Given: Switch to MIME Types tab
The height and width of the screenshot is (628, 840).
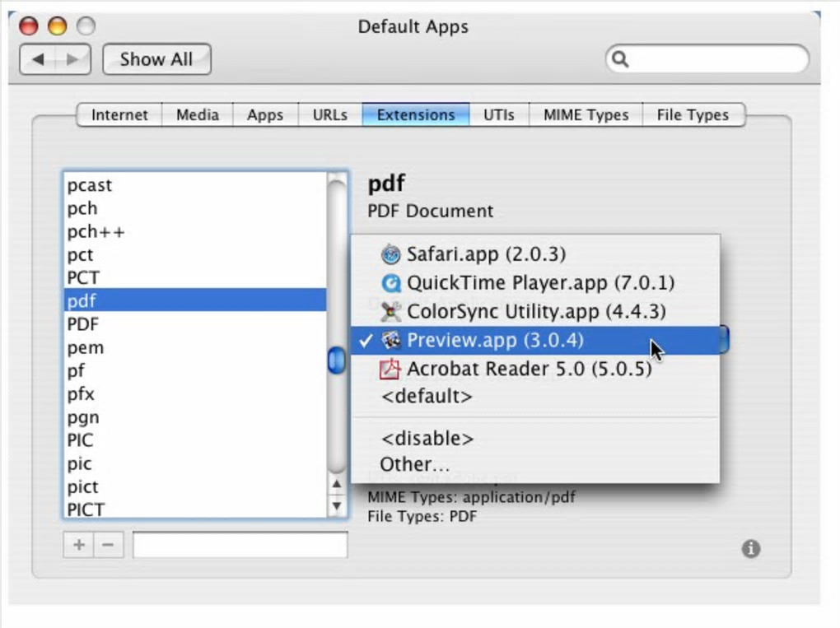Looking at the screenshot, I should pos(586,115).
